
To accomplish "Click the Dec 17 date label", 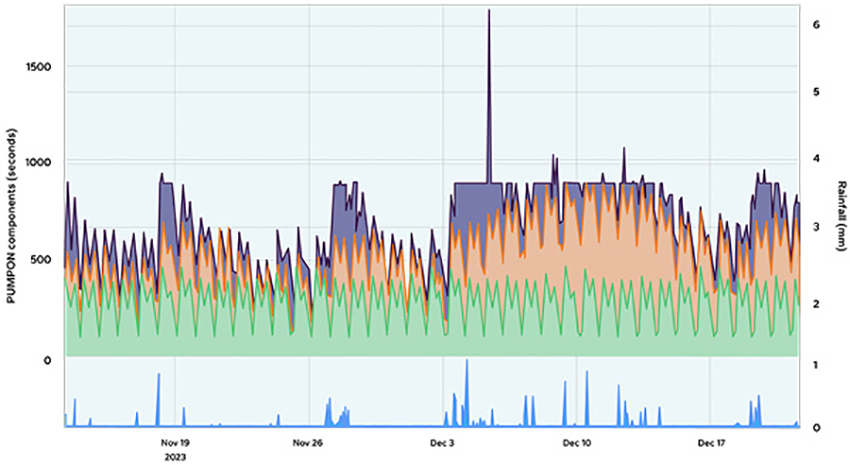I will pyautogui.click(x=710, y=441).
